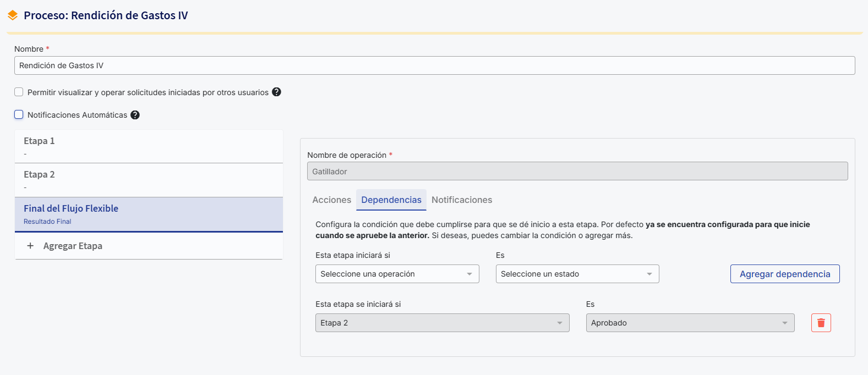Open the Seleccione una operación dropdown

pos(397,274)
